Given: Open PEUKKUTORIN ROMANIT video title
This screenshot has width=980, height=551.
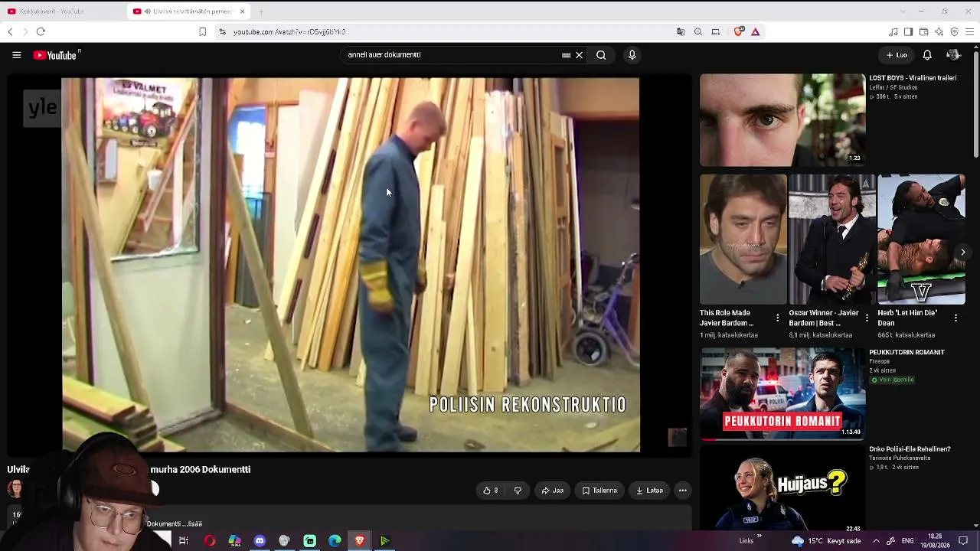Looking at the screenshot, I should pyautogui.click(x=906, y=353).
